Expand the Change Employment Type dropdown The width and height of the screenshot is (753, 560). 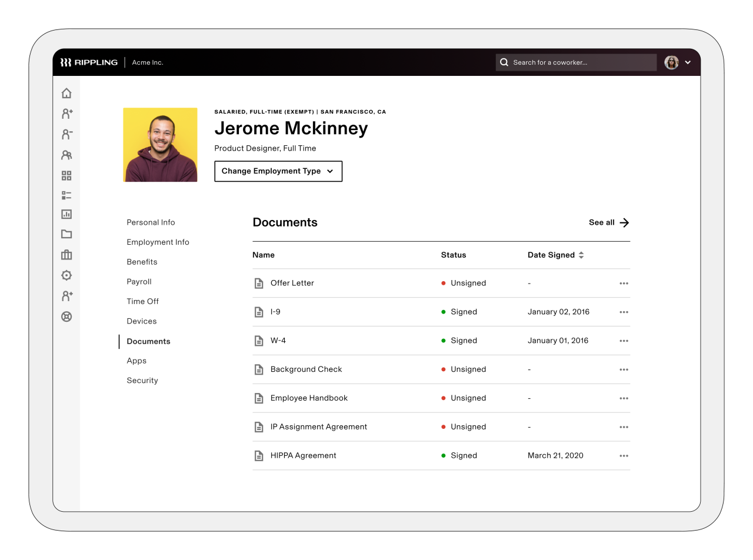coord(278,171)
